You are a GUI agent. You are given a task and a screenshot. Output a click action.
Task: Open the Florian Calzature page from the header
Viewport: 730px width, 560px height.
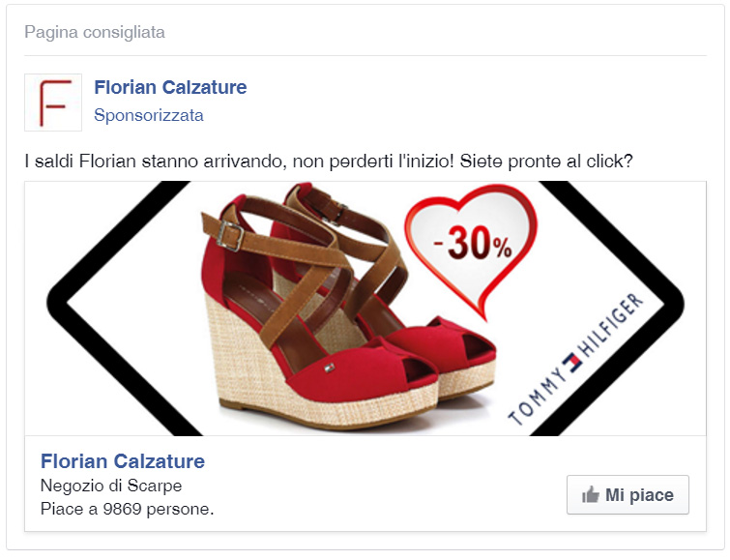pyautogui.click(x=170, y=87)
